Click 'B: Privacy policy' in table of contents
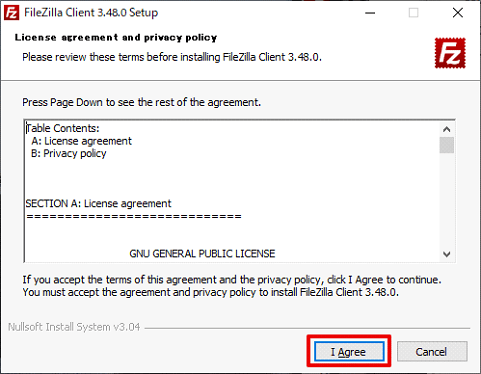This screenshot has width=481, height=374. point(69,154)
